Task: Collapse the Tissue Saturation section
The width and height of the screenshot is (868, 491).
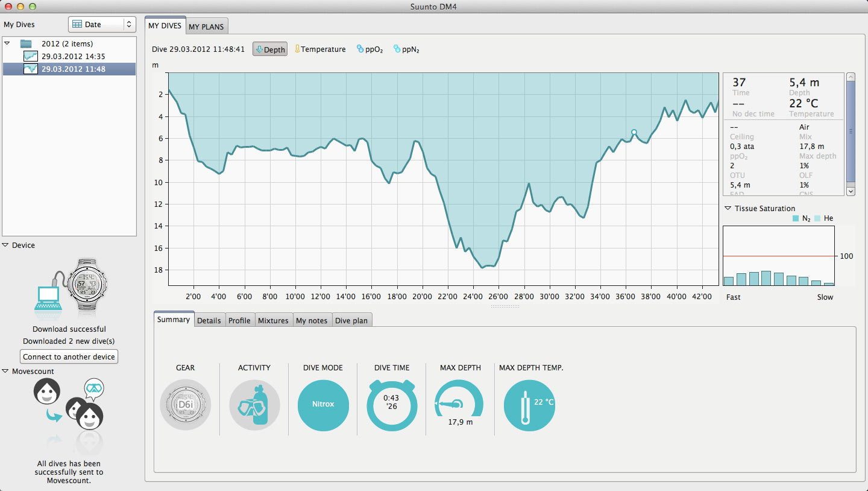Action: (729, 209)
